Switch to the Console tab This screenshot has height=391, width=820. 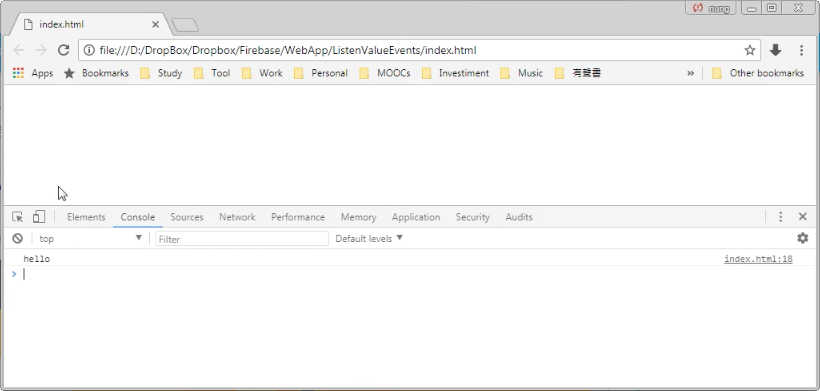(138, 217)
